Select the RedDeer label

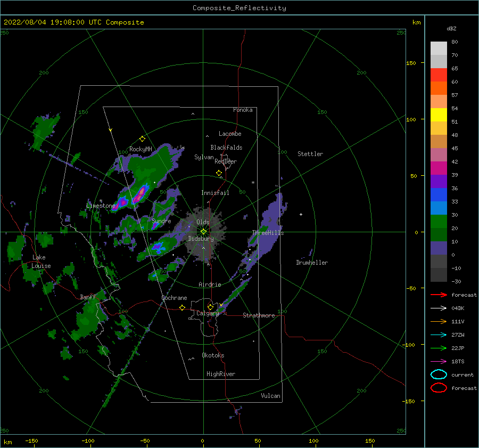[x=226, y=161]
